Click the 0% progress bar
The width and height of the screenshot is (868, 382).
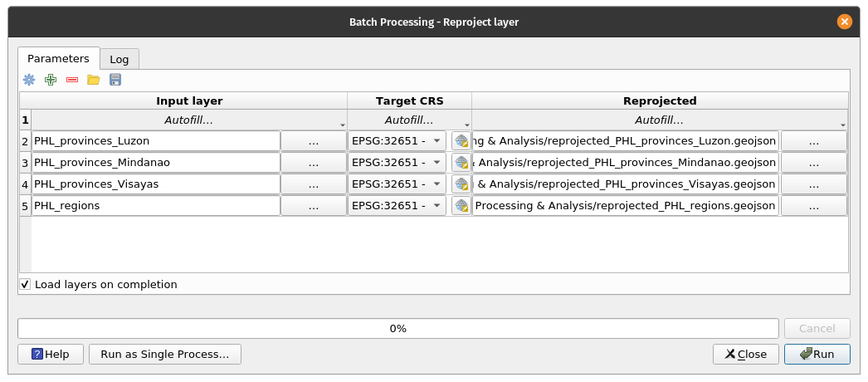[397, 328]
